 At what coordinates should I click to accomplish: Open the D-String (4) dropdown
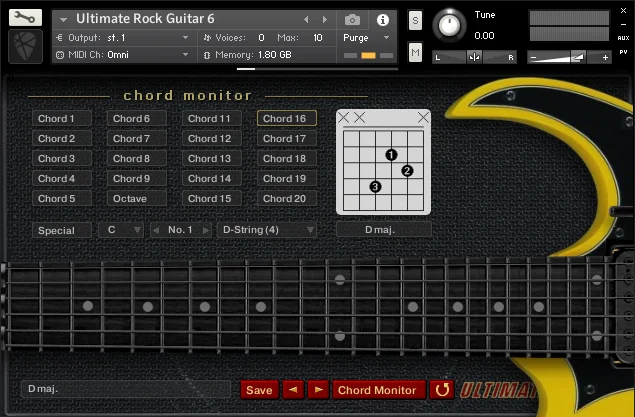click(x=267, y=230)
